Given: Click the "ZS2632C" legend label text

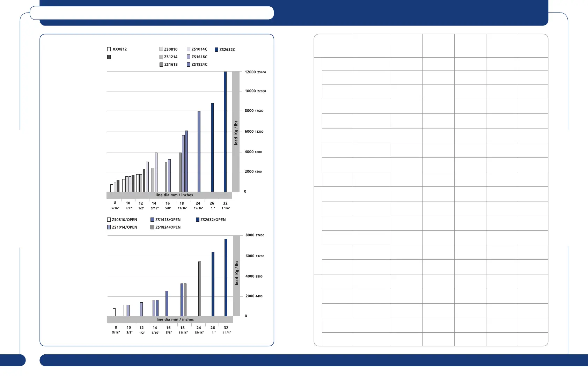Looking at the screenshot, I should point(227,50).
